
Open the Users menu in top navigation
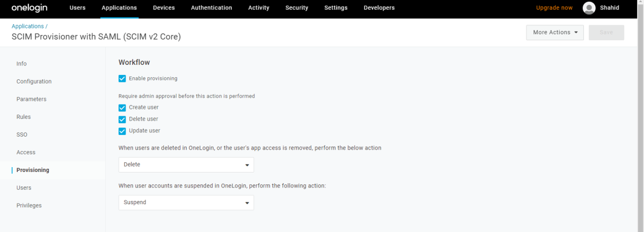(x=77, y=8)
